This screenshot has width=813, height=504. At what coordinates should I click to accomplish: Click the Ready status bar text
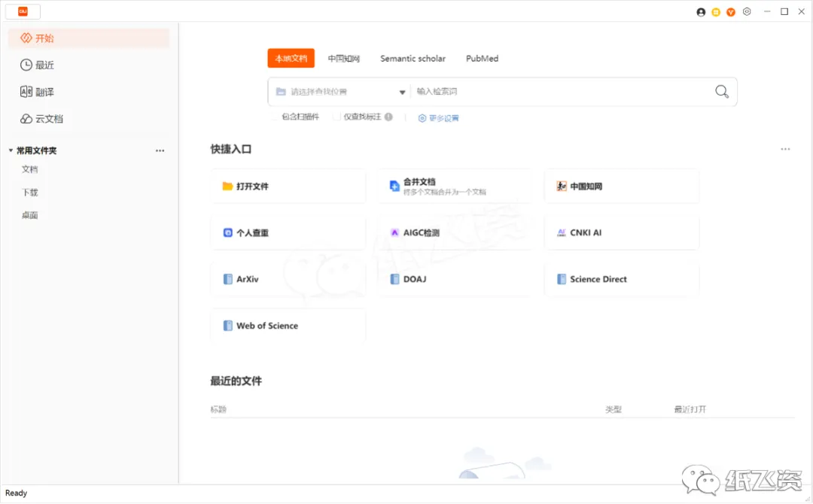[16, 493]
